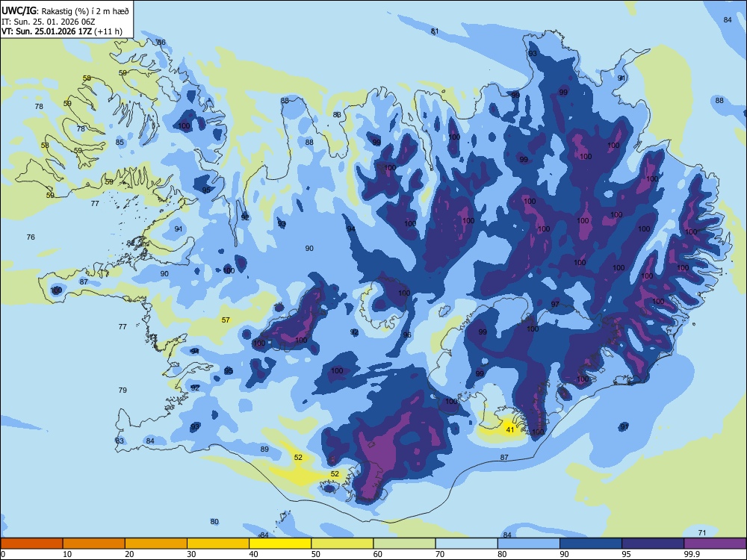Select the bright yellow 40–50 legend swatch

click(280, 544)
